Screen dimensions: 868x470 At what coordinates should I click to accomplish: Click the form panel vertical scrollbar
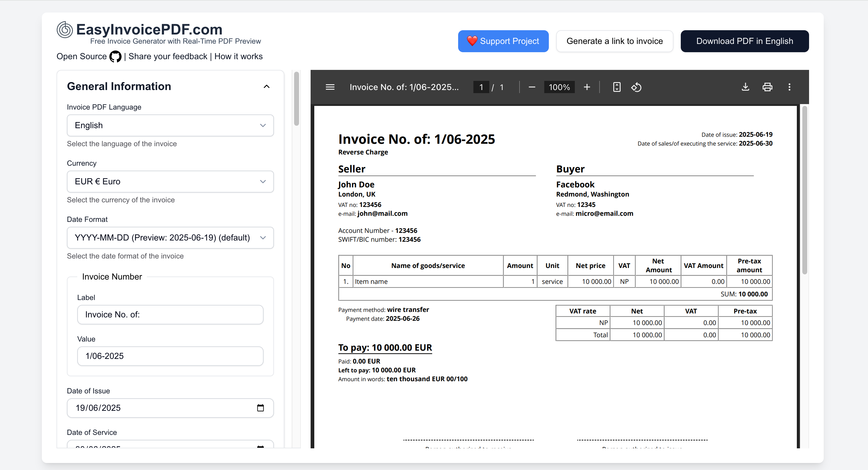pos(297,99)
